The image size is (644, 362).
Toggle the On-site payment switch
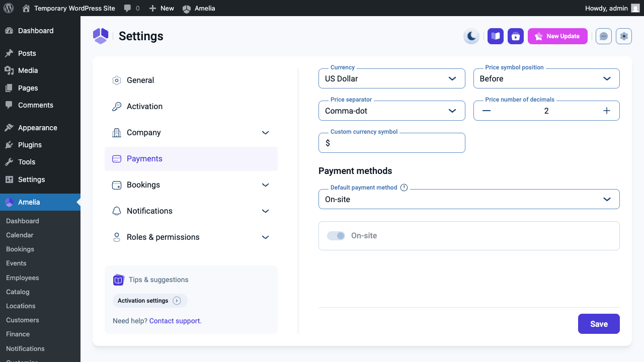pos(336,236)
